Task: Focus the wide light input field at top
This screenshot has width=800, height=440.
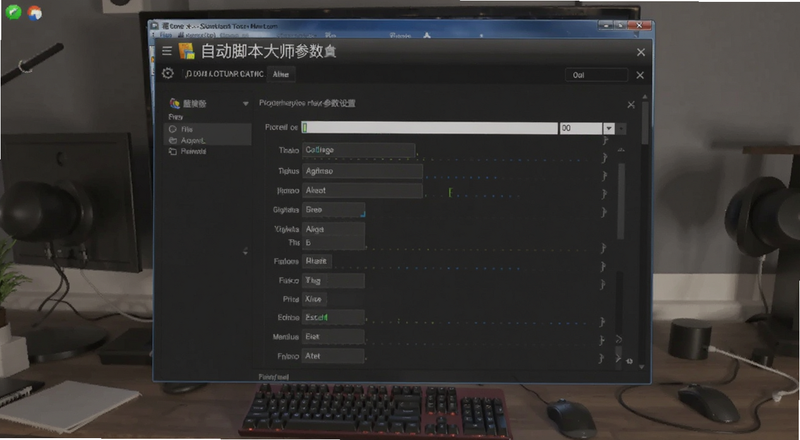Action: [x=430, y=128]
